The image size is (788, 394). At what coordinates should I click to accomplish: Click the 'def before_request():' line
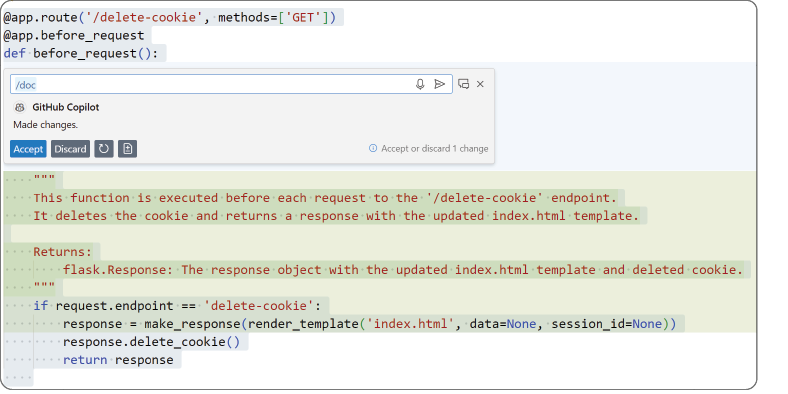[81, 53]
